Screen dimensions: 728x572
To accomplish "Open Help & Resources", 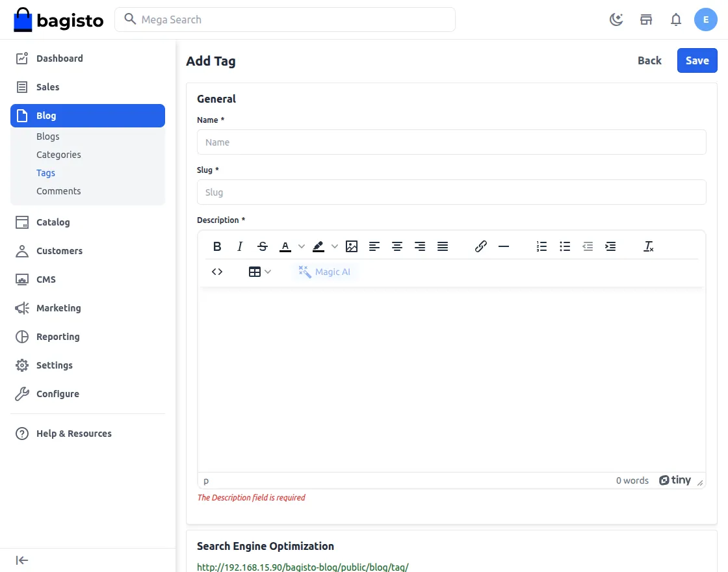I will 88,434.
